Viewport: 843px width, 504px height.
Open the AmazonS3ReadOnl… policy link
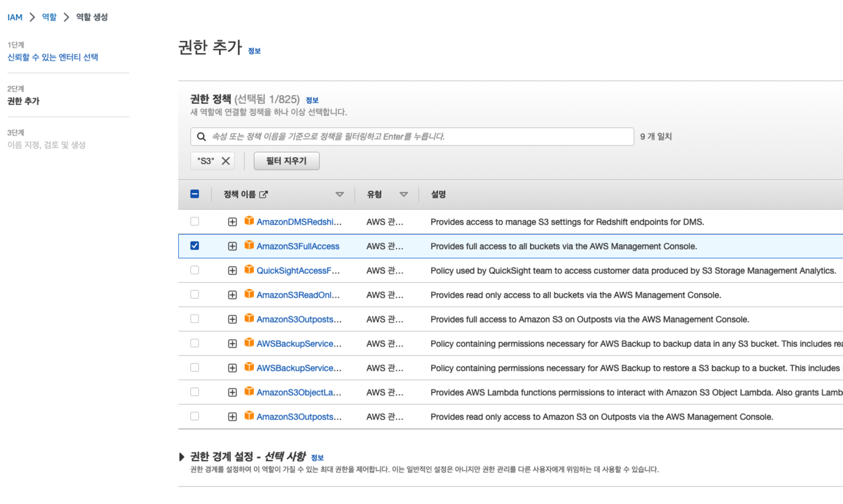point(298,295)
